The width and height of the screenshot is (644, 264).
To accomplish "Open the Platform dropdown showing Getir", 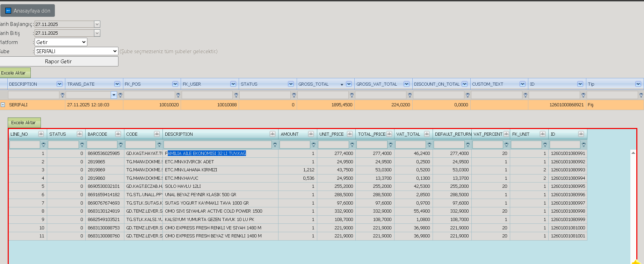I will (x=61, y=42).
